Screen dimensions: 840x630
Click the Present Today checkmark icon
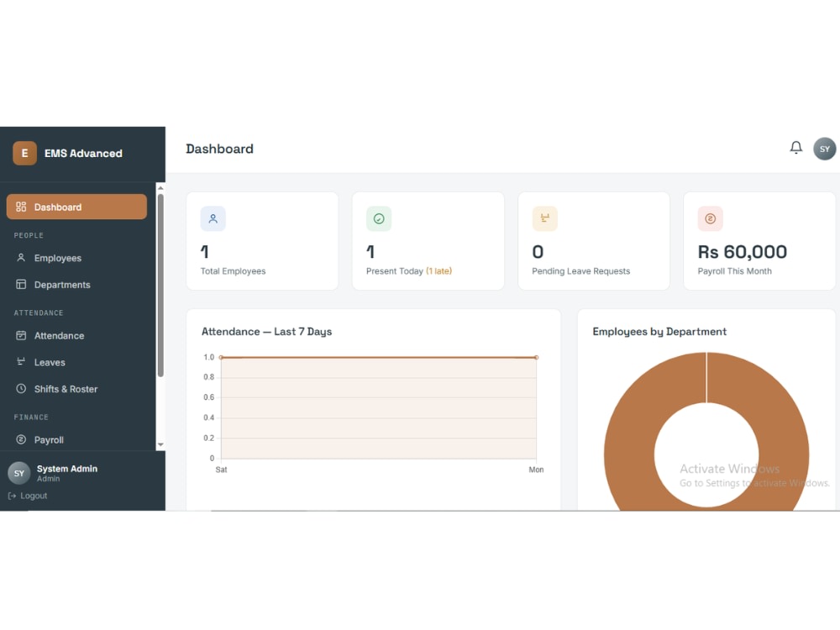click(x=379, y=218)
